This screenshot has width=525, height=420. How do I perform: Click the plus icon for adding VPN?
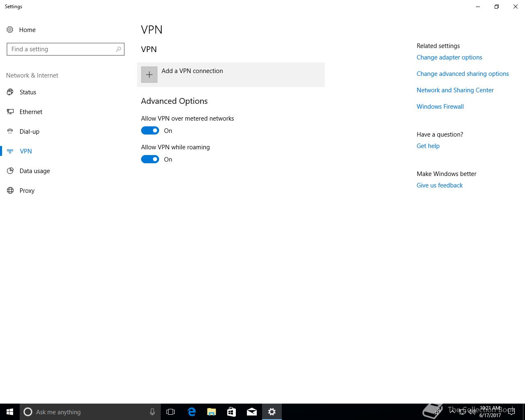[x=149, y=75]
